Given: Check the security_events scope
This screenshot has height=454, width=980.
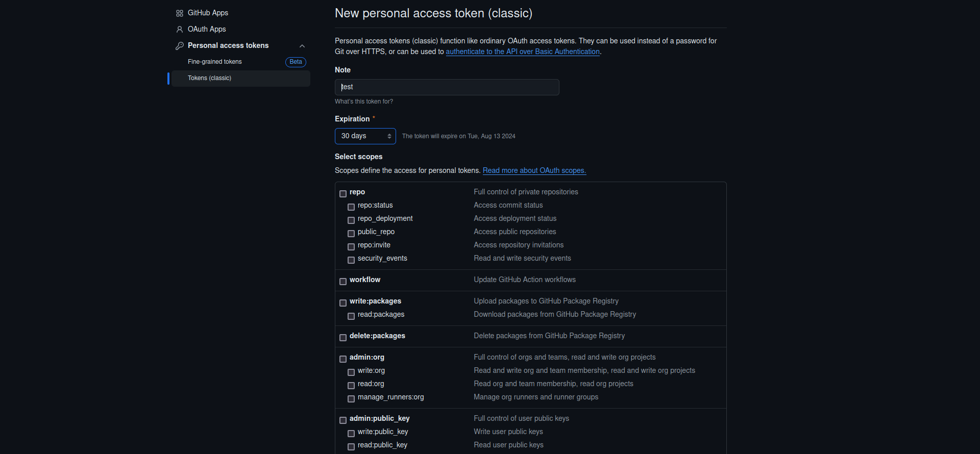Looking at the screenshot, I should coord(351,260).
